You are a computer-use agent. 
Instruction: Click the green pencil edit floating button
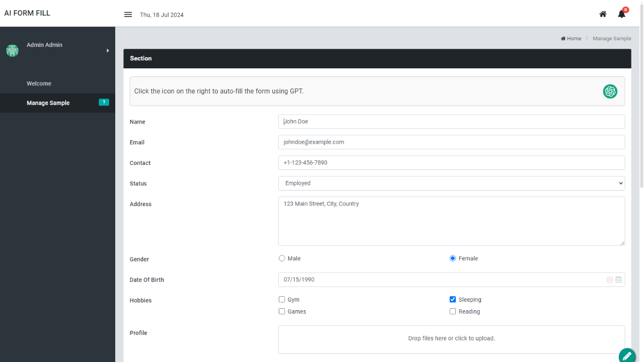coord(627,355)
